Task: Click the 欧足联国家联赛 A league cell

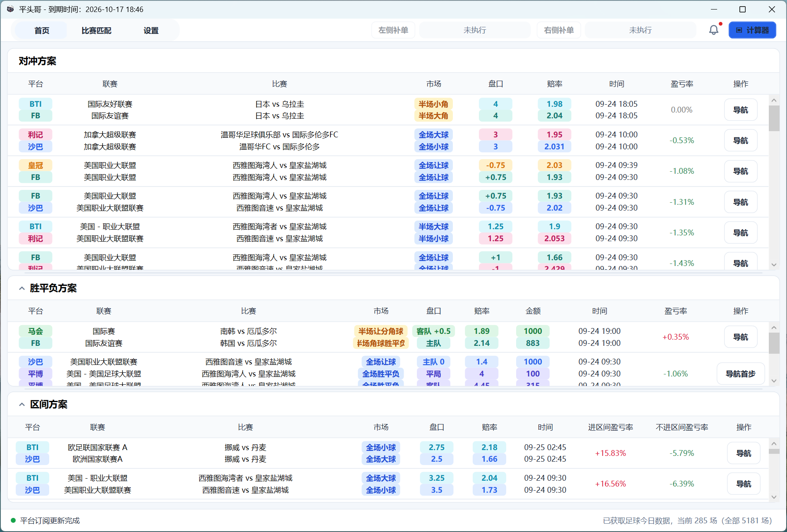Action: coord(98,448)
